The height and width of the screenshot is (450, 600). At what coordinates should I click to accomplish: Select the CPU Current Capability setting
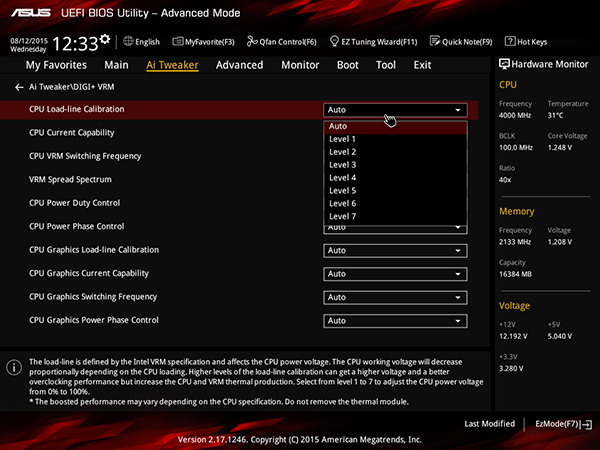(72, 133)
